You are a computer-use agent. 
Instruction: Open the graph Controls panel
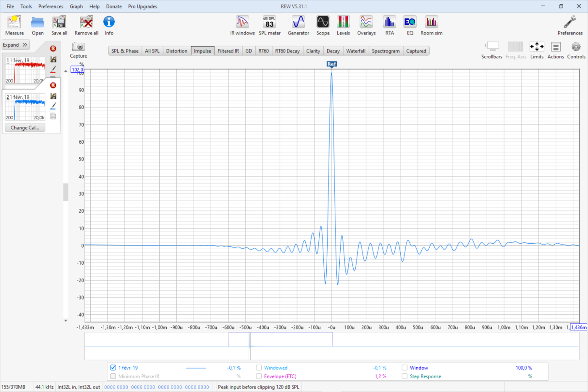(576, 50)
